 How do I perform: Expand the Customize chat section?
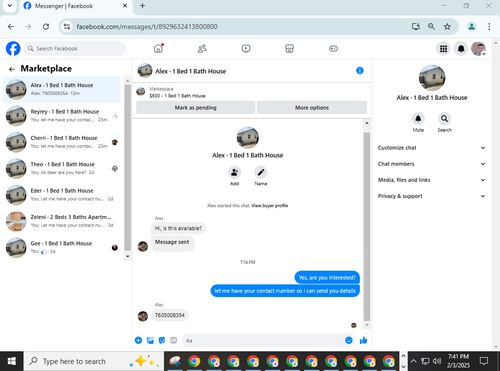click(431, 148)
